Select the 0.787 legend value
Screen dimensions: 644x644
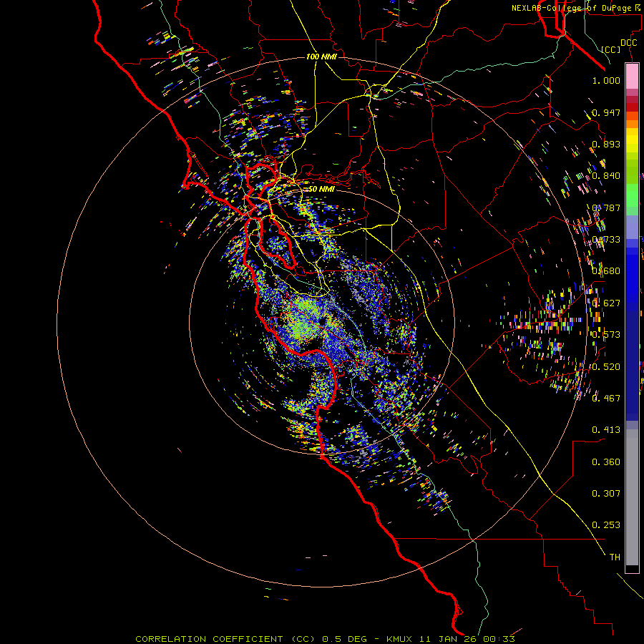[606, 208]
